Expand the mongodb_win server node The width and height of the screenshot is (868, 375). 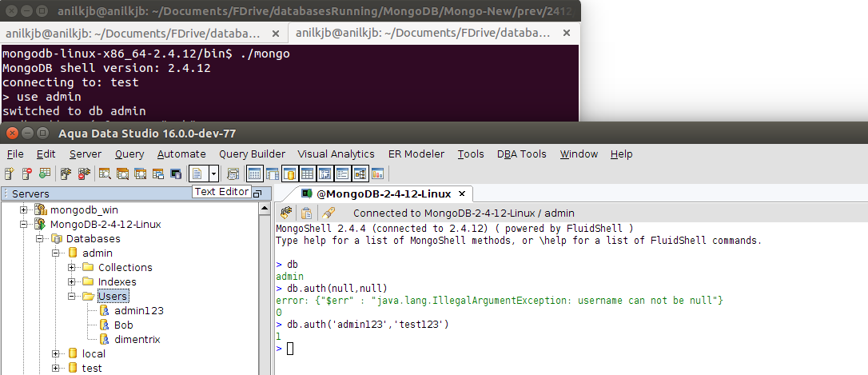[x=24, y=210]
